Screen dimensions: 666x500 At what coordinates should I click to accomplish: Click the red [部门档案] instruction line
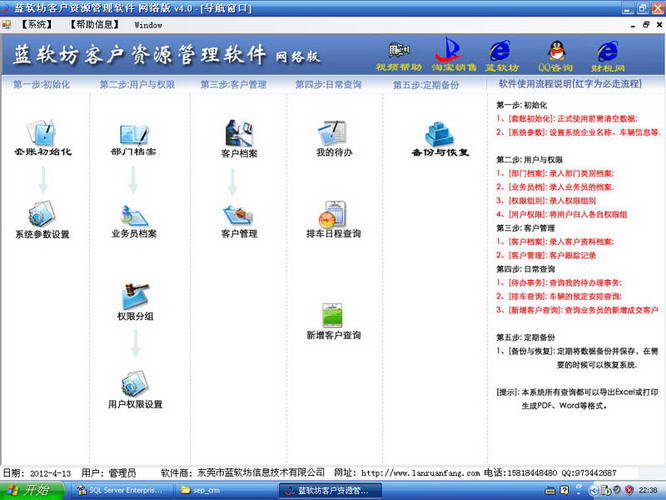click(555, 173)
